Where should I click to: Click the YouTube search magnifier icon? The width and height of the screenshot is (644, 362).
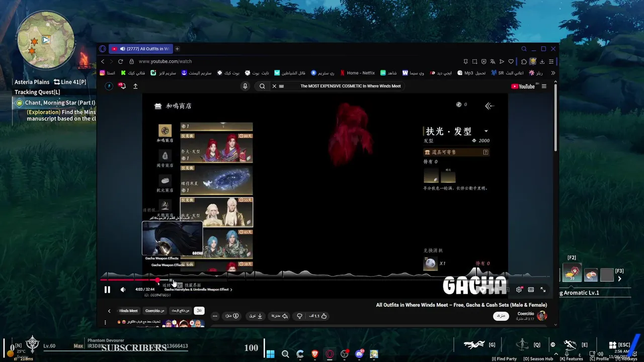[x=262, y=86]
